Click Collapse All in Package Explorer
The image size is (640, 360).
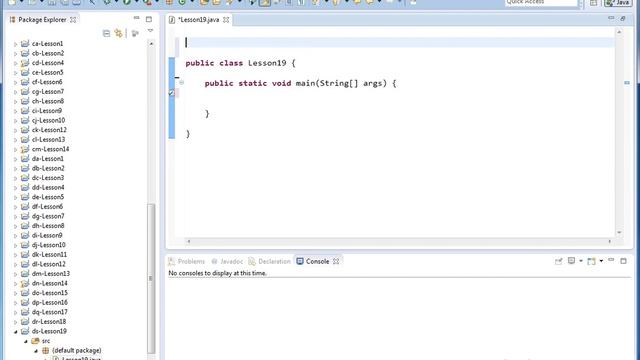click(107, 33)
